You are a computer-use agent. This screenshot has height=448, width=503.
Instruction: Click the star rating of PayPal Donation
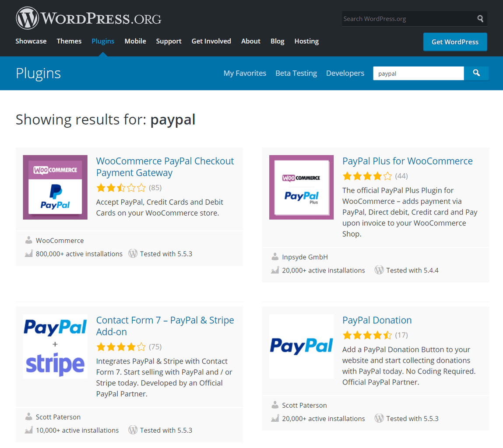point(366,335)
